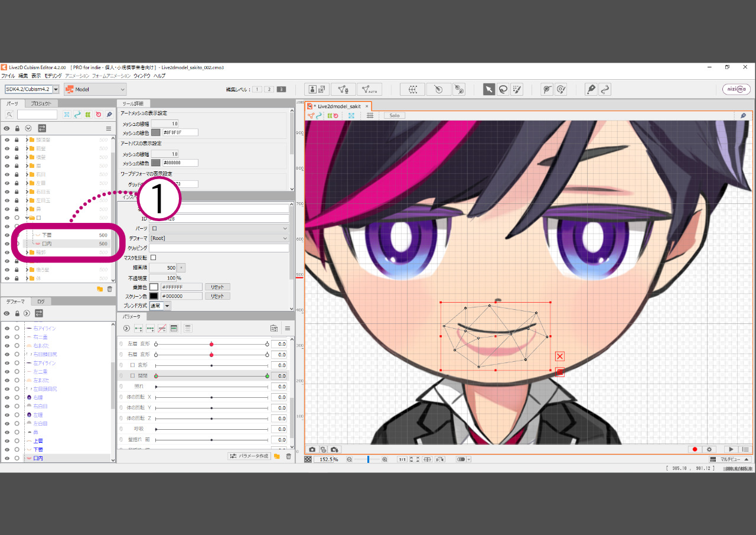
Task: Click the nizima logo button
Action: (x=737, y=89)
